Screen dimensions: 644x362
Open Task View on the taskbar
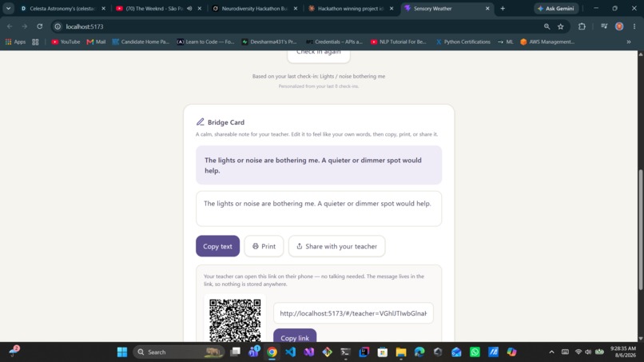(236, 352)
